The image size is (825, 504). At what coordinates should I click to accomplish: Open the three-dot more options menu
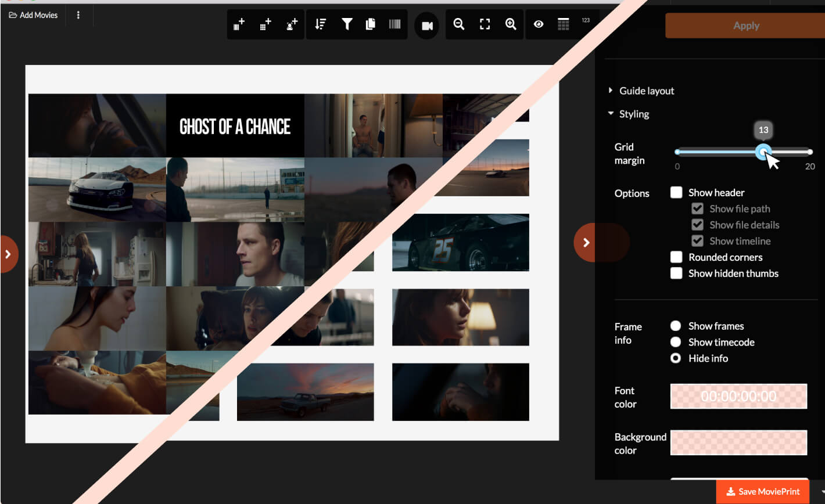pyautogui.click(x=78, y=15)
